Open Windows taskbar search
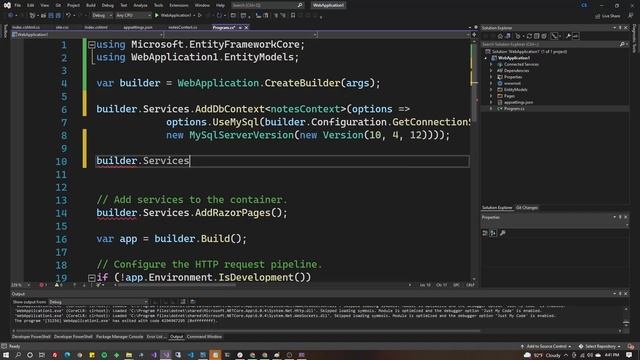Screen dimensions: 640x360 pos(18,355)
